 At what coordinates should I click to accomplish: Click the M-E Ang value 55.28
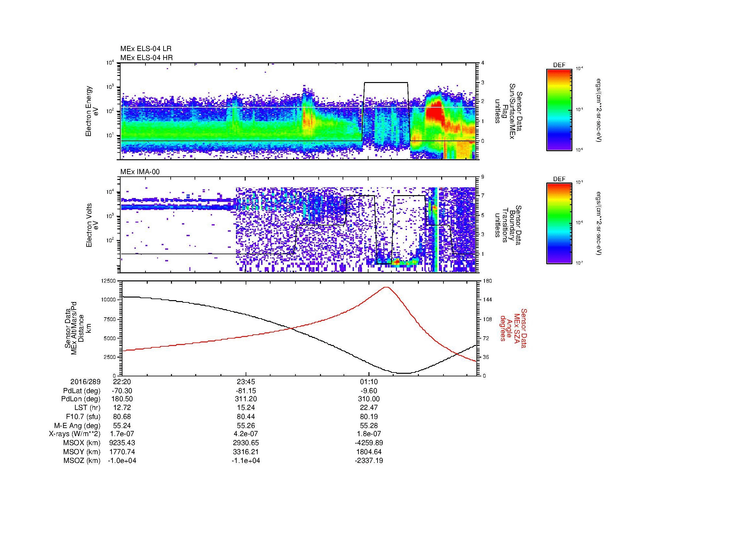pyautogui.click(x=369, y=425)
